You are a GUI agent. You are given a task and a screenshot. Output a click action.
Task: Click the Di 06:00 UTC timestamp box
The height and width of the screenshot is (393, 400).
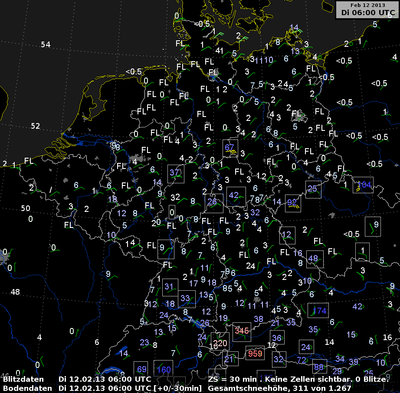pyautogui.click(x=367, y=10)
